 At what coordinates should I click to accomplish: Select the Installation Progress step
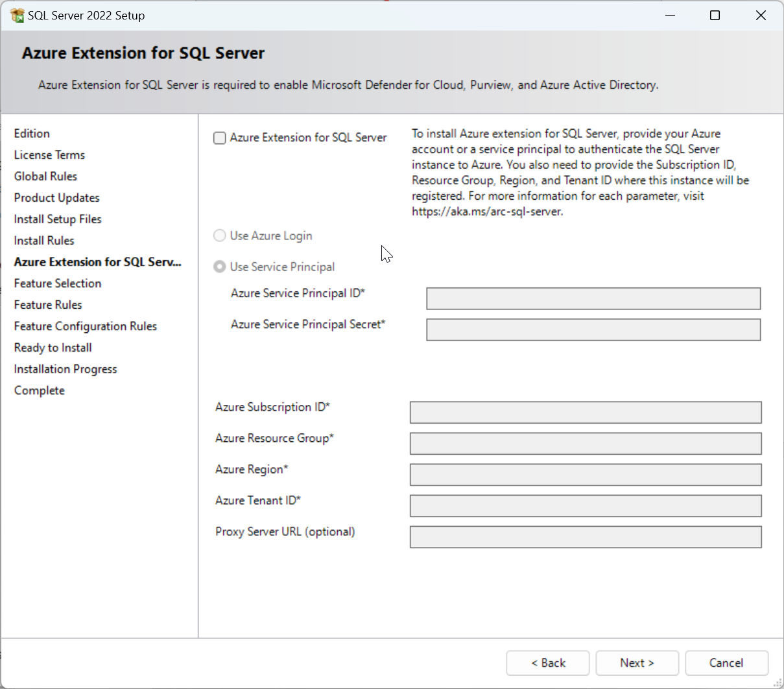tap(65, 369)
